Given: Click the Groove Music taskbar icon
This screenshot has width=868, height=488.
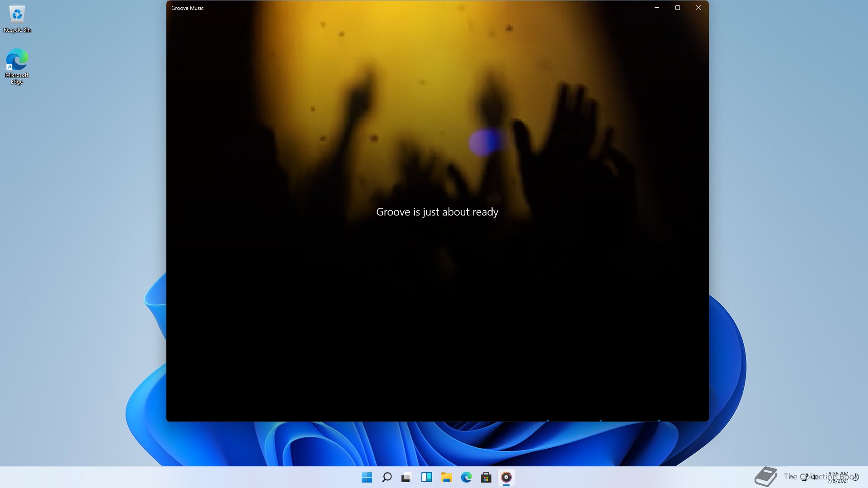Looking at the screenshot, I should coord(506,477).
